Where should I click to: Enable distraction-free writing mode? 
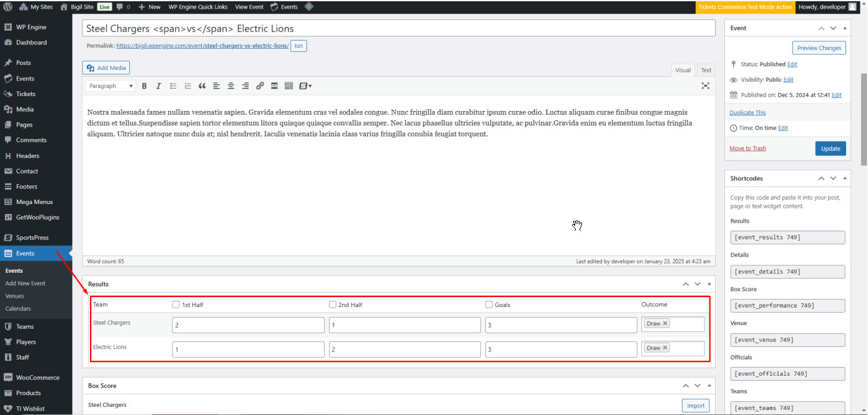(706, 86)
